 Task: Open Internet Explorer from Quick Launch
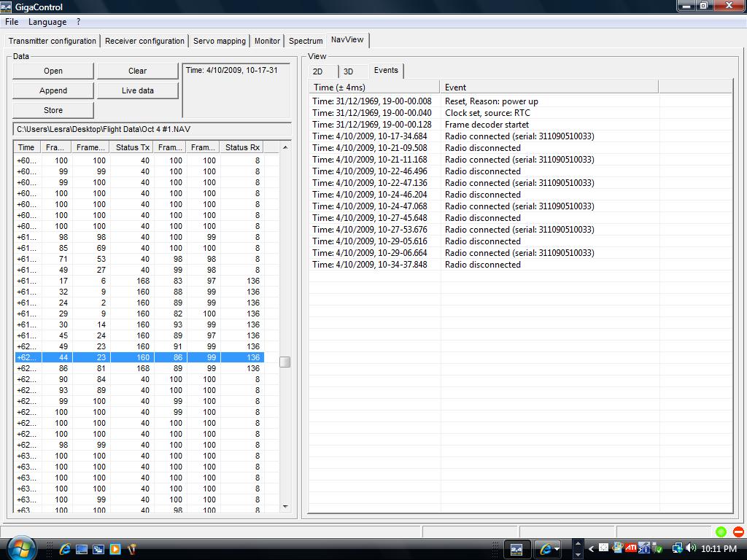click(65, 549)
